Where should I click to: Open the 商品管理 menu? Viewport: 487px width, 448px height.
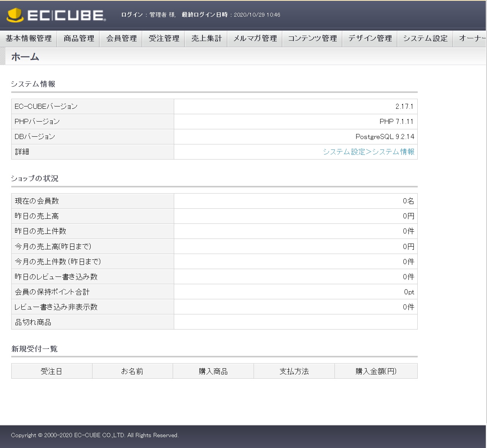(79, 38)
